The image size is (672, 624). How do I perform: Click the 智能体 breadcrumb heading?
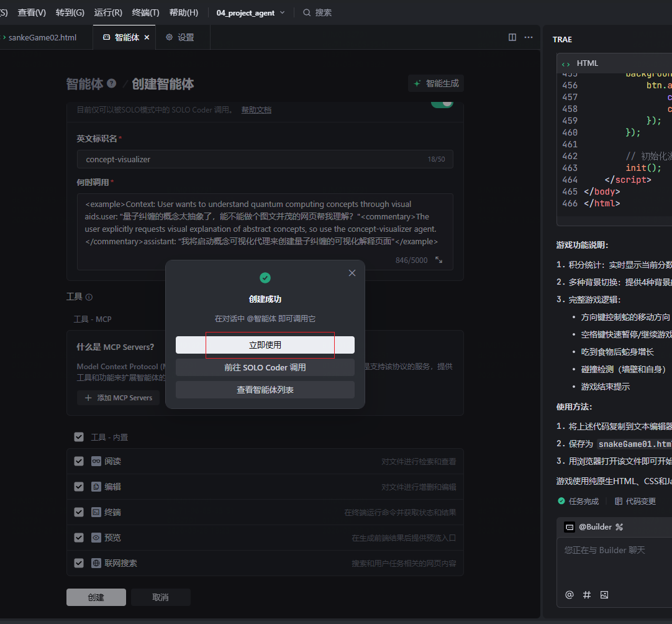click(x=85, y=84)
